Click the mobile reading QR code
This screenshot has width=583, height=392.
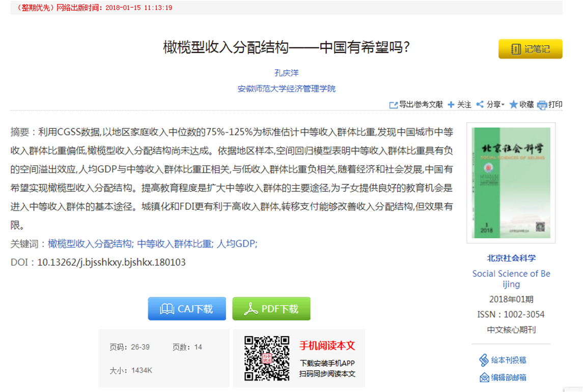coord(267,358)
